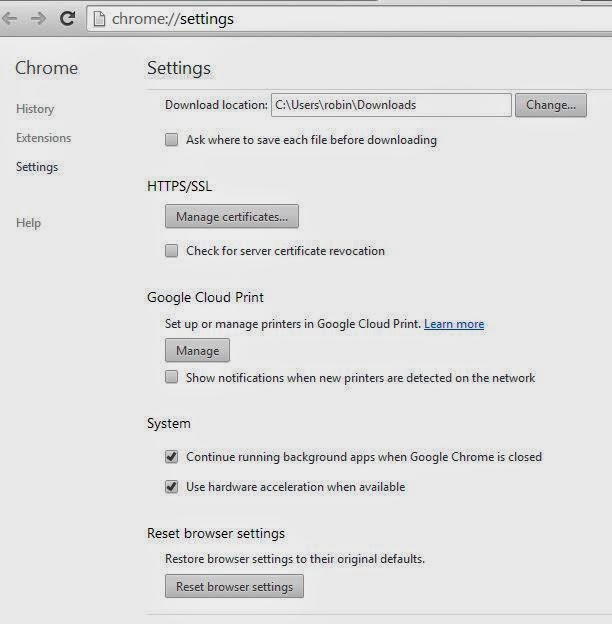Click the System section heading
This screenshot has height=624, width=612.
coord(169,423)
